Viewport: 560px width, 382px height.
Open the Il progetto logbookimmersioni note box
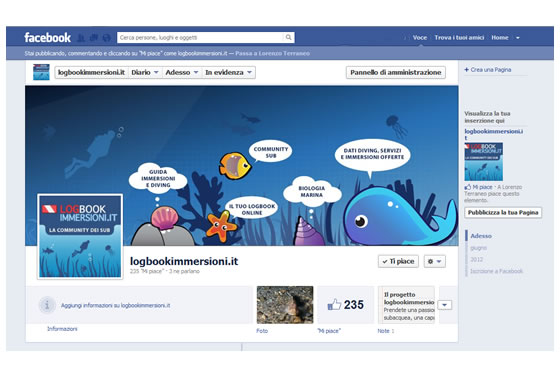(x=406, y=305)
